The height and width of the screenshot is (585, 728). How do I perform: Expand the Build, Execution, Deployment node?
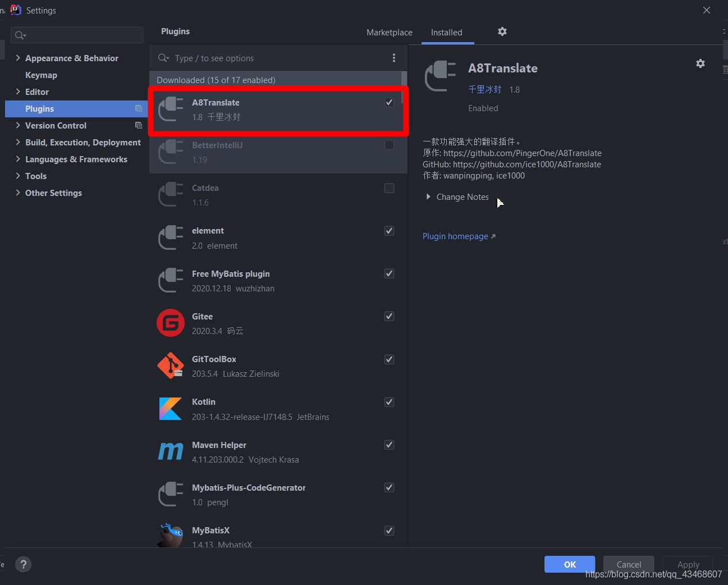pos(18,142)
